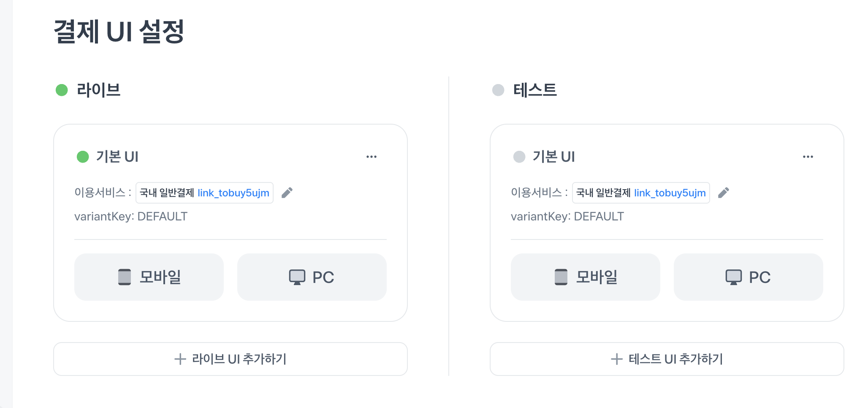Click 모바일 button in Live card
The height and width of the screenshot is (408, 868).
point(149,277)
